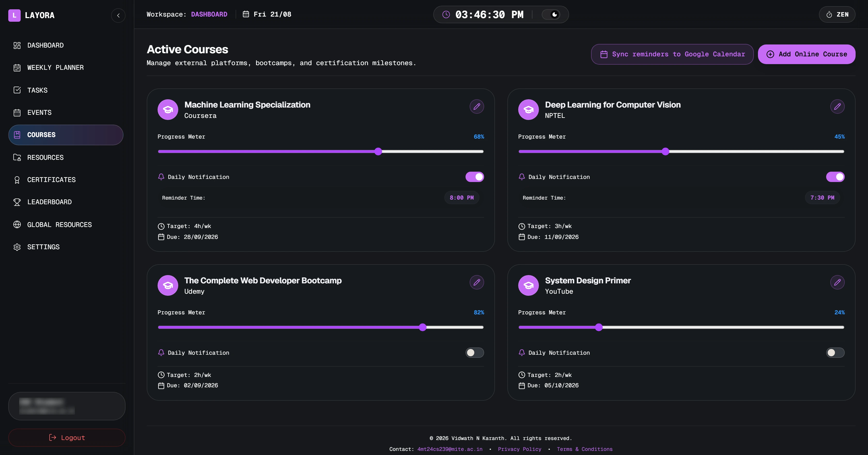
Task: Collapse the sidebar with the chevron button
Action: point(118,16)
